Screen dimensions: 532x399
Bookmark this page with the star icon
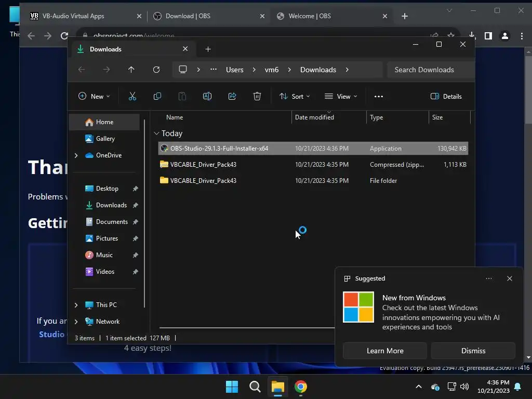point(451,36)
